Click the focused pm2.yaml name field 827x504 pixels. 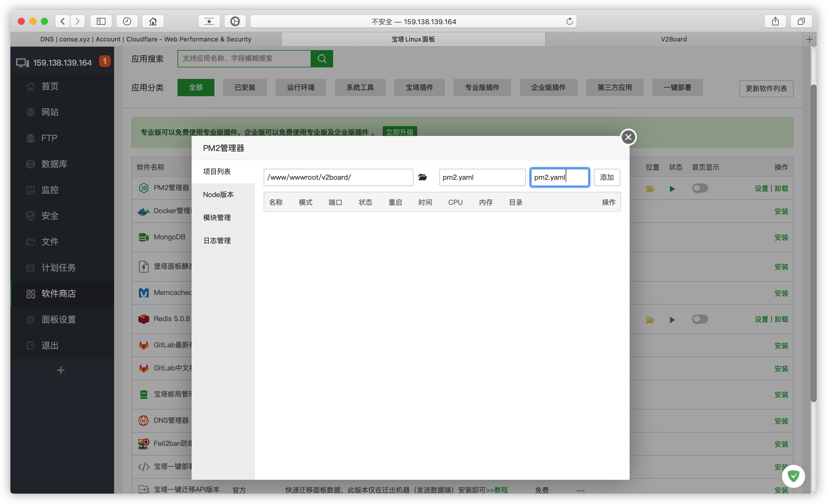[x=560, y=177]
